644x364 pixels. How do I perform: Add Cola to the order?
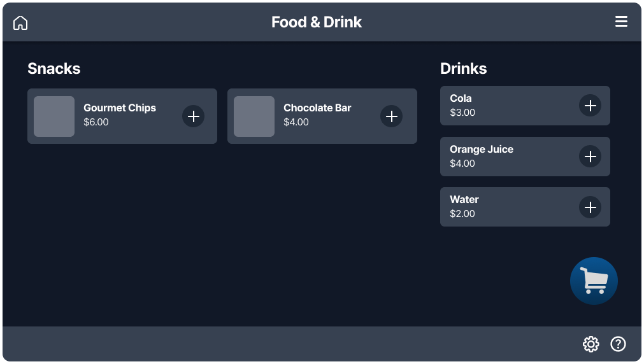click(x=590, y=106)
